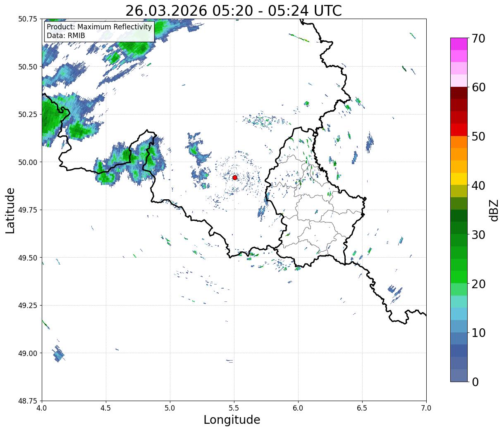Click the colorbar tick label 0

pyautogui.click(x=475, y=382)
